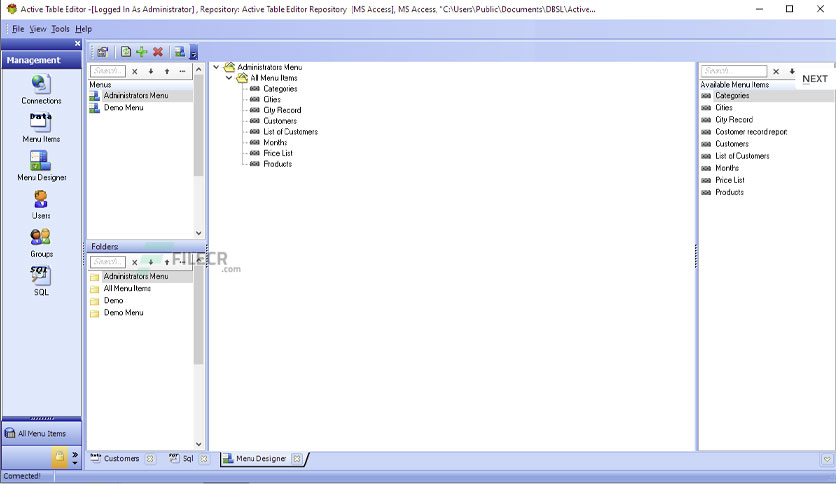Open the Help menu
This screenshot has height=484, width=836.
click(x=84, y=29)
